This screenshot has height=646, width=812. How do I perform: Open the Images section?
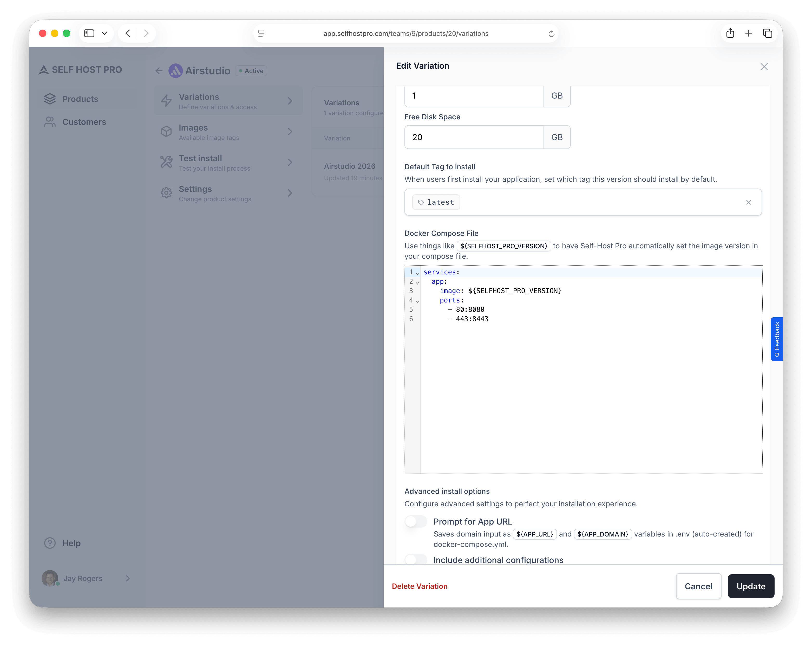[228, 132]
